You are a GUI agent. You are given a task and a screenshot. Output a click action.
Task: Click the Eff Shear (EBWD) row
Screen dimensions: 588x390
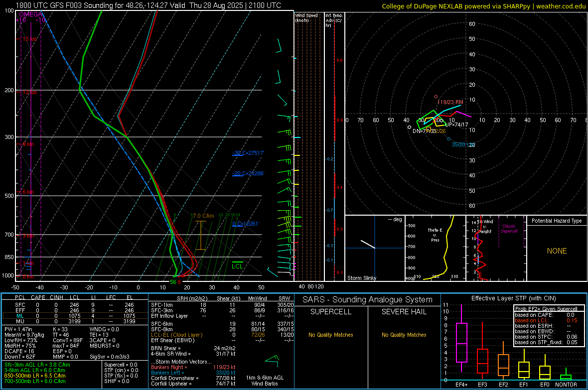pos(222,340)
